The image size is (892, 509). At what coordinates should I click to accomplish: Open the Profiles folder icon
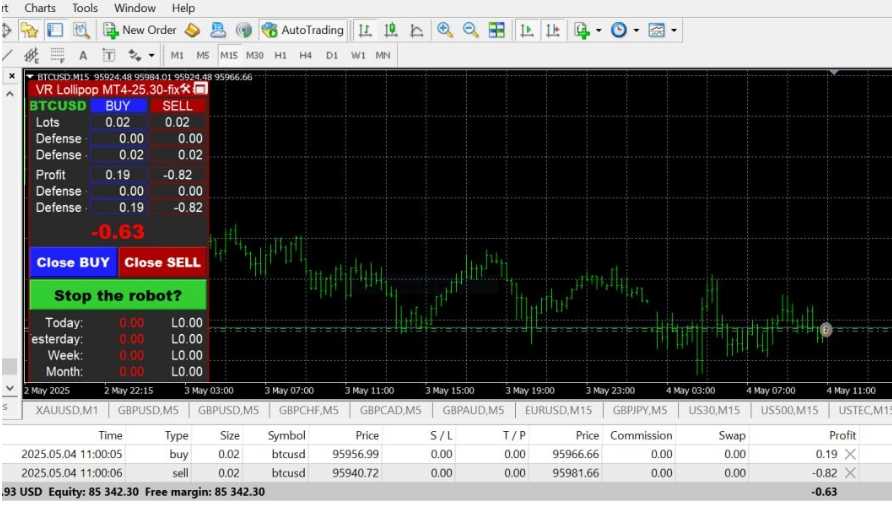(29, 30)
